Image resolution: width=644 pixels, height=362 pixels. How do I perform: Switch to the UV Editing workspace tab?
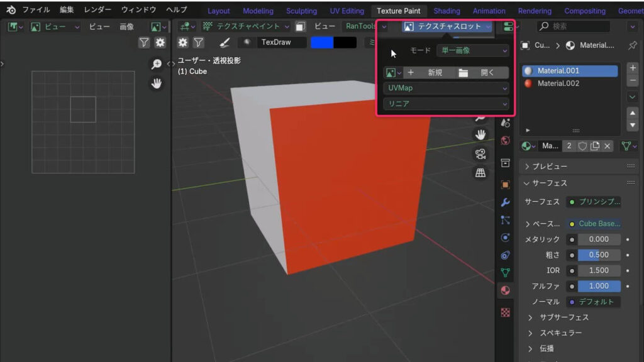(x=347, y=11)
